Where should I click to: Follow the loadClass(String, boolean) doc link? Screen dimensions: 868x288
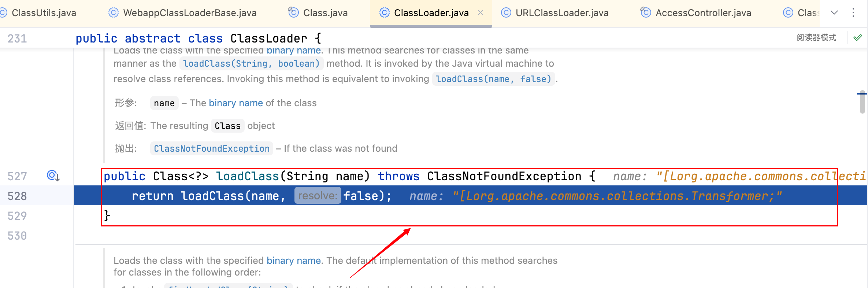(x=251, y=64)
